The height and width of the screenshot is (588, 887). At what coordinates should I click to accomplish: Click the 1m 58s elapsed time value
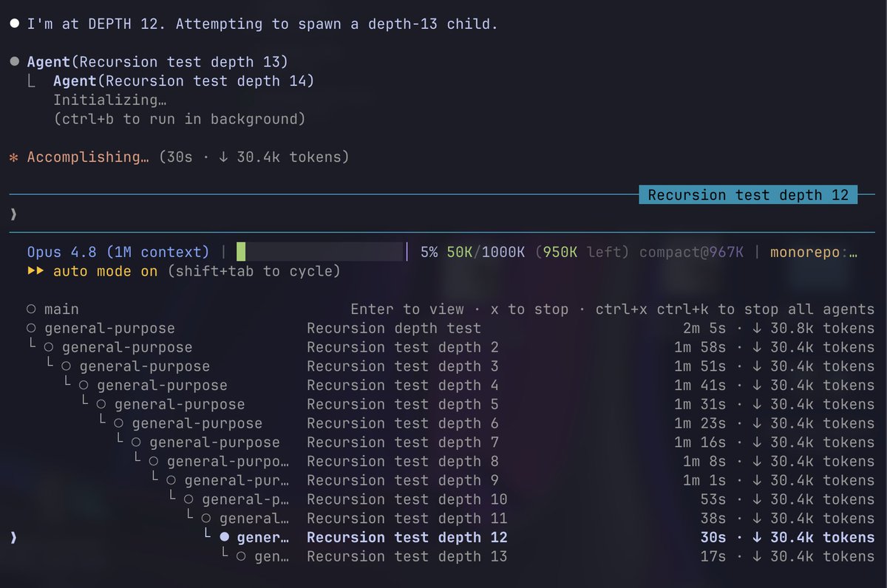tap(700, 347)
